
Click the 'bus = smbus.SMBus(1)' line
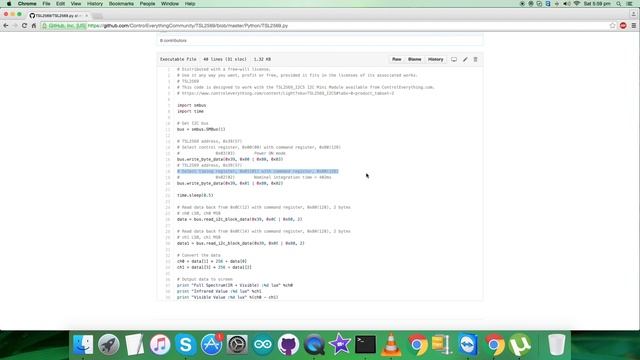pyautogui.click(x=201, y=129)
